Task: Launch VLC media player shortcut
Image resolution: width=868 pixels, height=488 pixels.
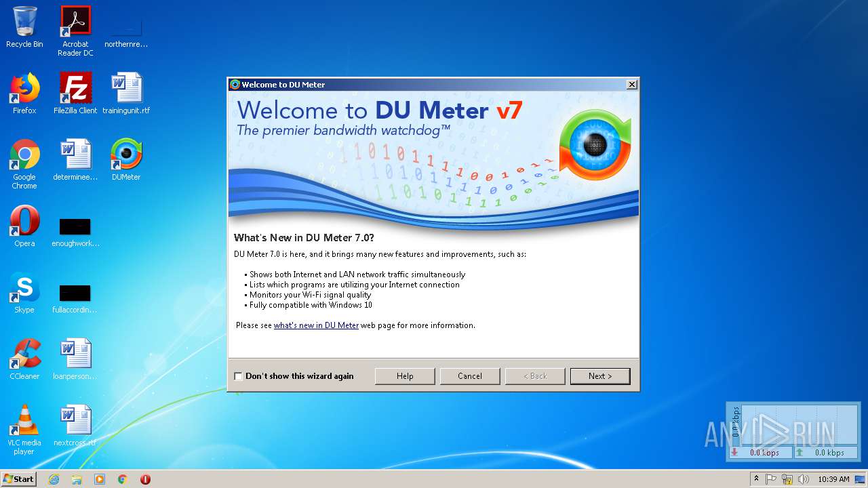Action: [24, 430]
